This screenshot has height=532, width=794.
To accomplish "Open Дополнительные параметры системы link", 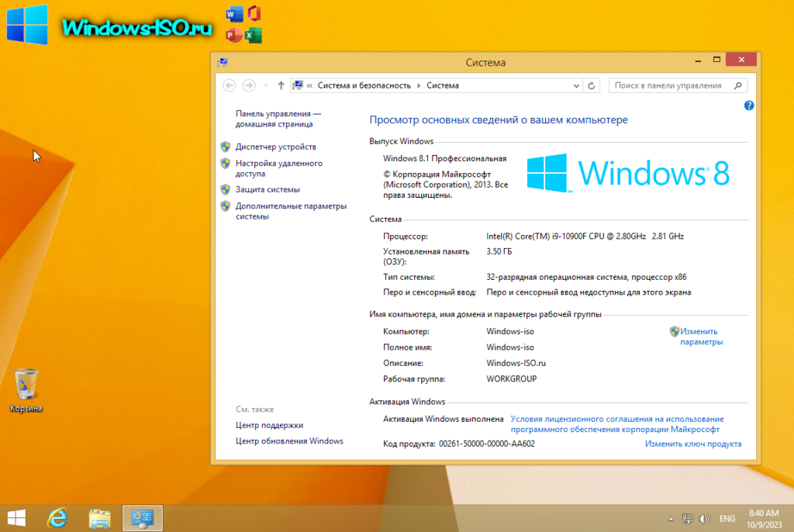I will (291, 211).
